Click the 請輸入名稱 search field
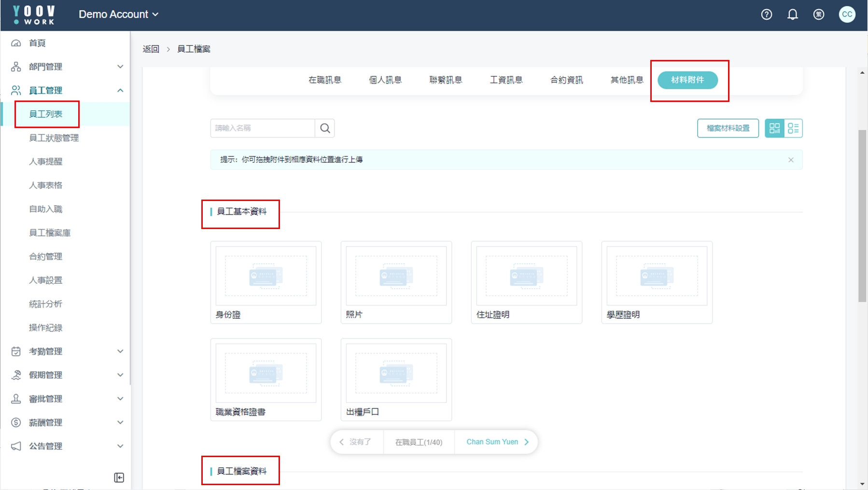Screen dimensions: 868x490 263,128
